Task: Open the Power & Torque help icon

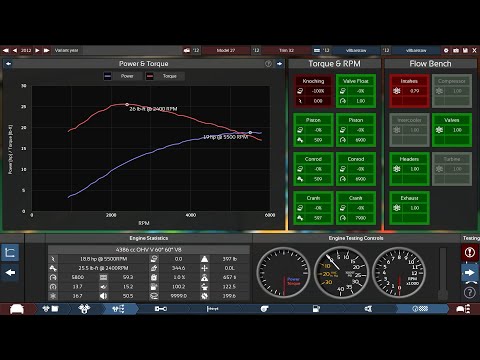Action: pos(268,63)
